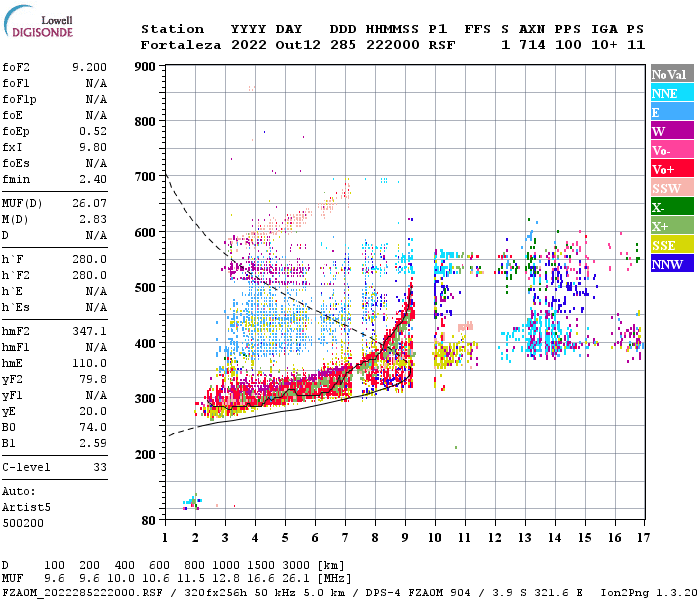Viewport: 700px width, 600px height.
Task: Click the MUF(D) value 26.07
Action: 89,204
